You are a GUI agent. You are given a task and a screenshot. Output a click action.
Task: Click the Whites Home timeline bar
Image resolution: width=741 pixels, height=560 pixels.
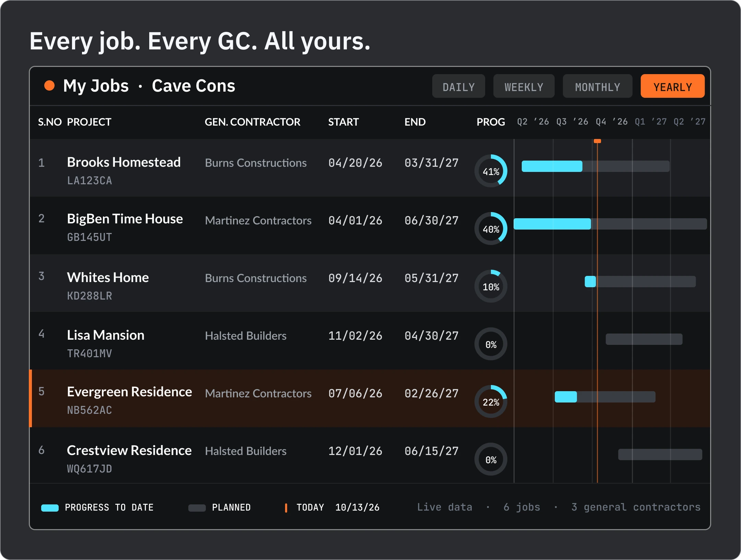(640, 281)
